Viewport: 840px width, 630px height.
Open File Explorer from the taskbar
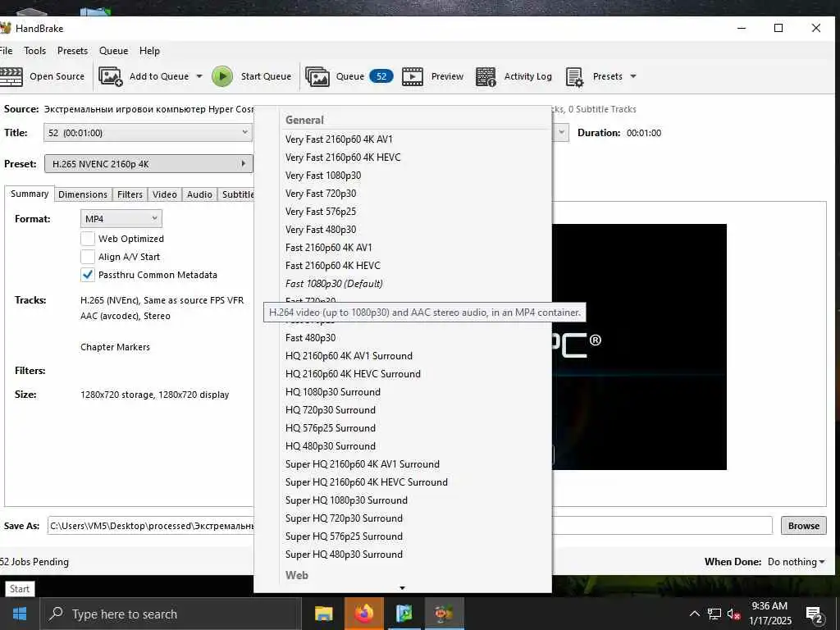coord(323,614)
